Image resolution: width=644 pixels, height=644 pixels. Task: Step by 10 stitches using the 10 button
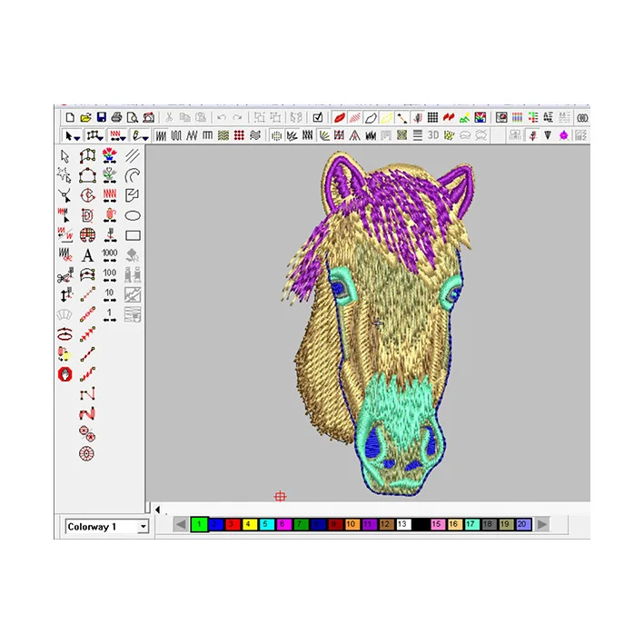[110, 295]
